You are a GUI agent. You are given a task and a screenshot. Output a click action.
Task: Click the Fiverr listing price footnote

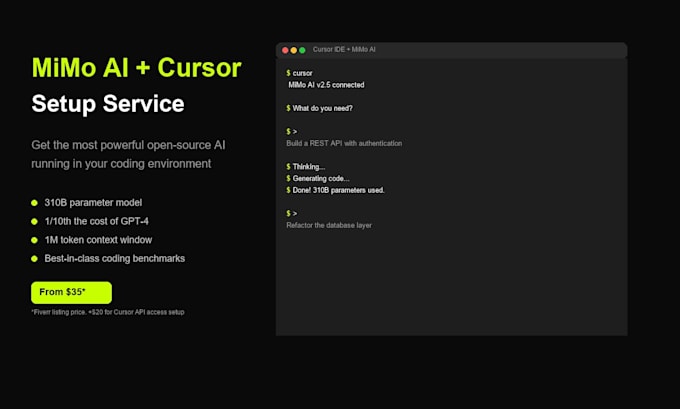click(x=108, y=312)
